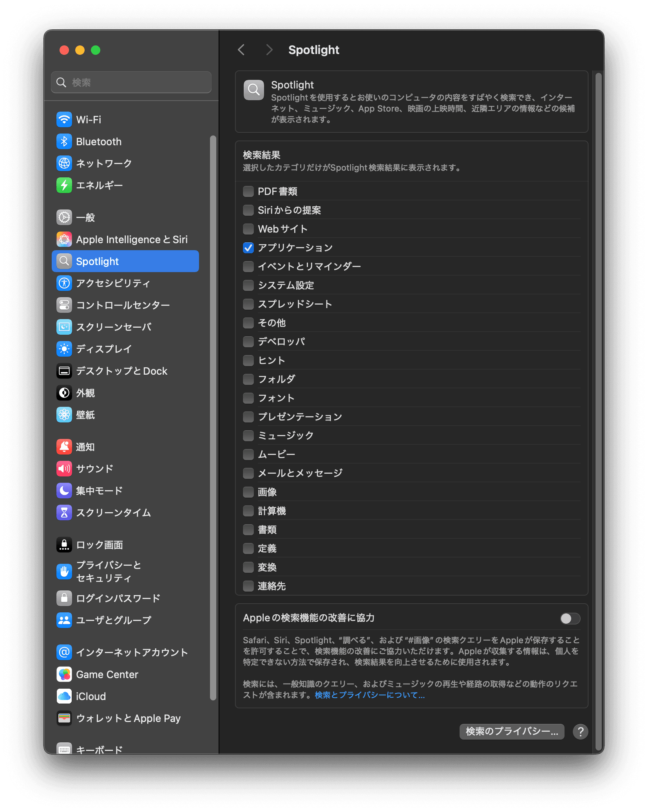Viewport: 648px width, 812px height.
Task: Click the アクセシビリティ icon
Action: pos(64,283)
